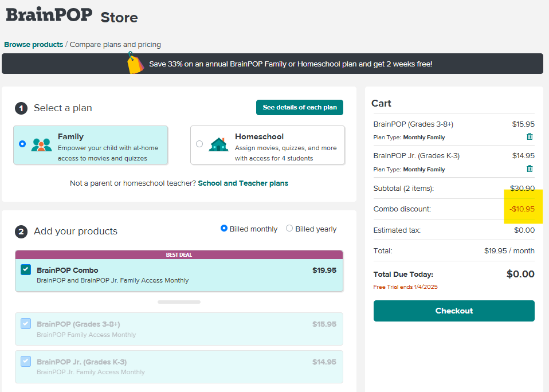Screen dimensions: 549x392
Task: Open the Browse products breadcrumb
Action: (33, 44)
